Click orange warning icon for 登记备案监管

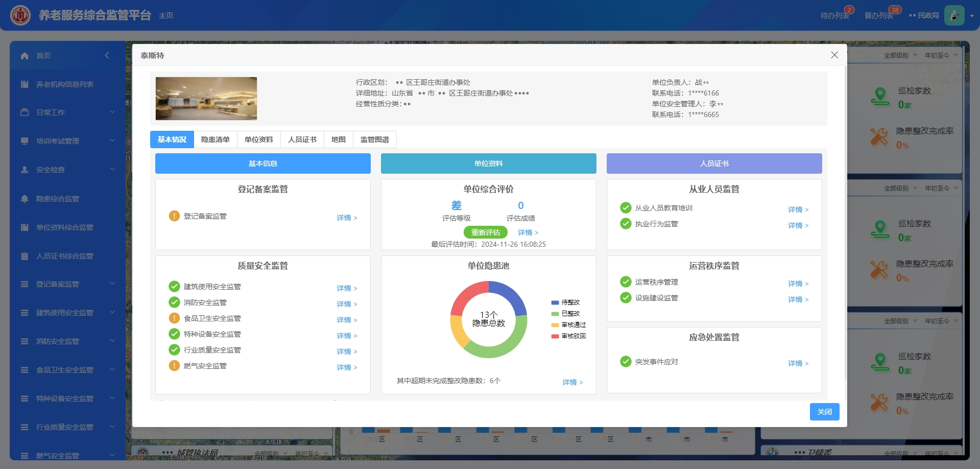(x=174, y=216)
